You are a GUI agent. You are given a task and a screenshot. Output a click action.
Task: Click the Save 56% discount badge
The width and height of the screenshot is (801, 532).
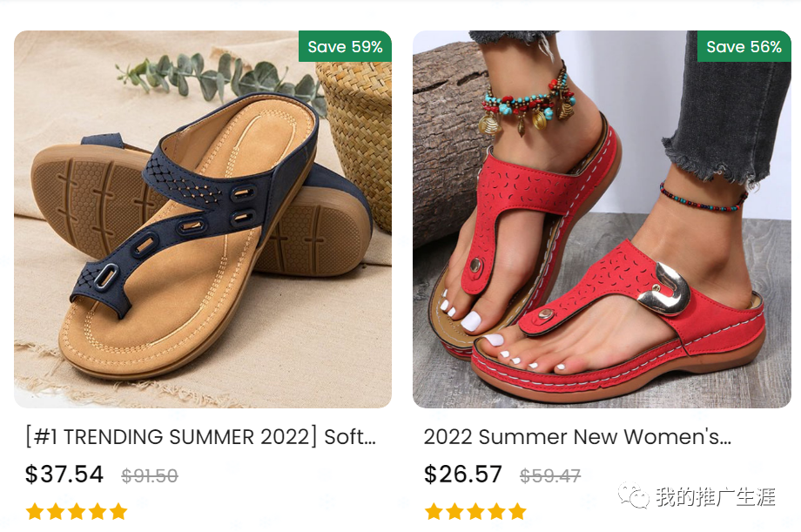[x=744, y=47]
